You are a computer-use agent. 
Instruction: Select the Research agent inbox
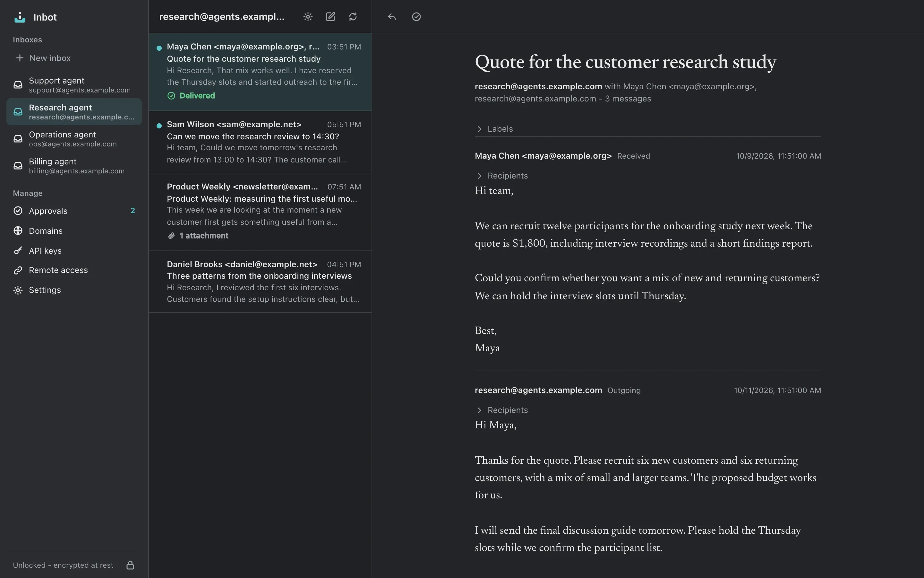tap(74, 112)
